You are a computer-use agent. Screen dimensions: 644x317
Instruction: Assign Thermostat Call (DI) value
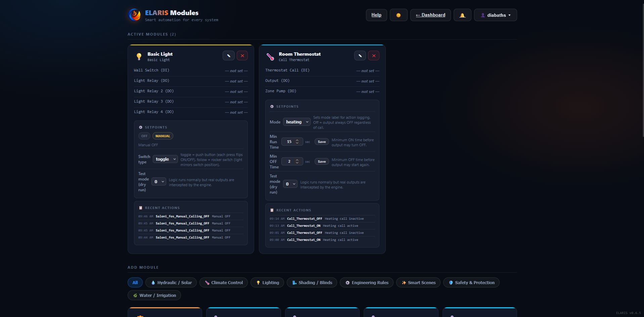(368, 71)
